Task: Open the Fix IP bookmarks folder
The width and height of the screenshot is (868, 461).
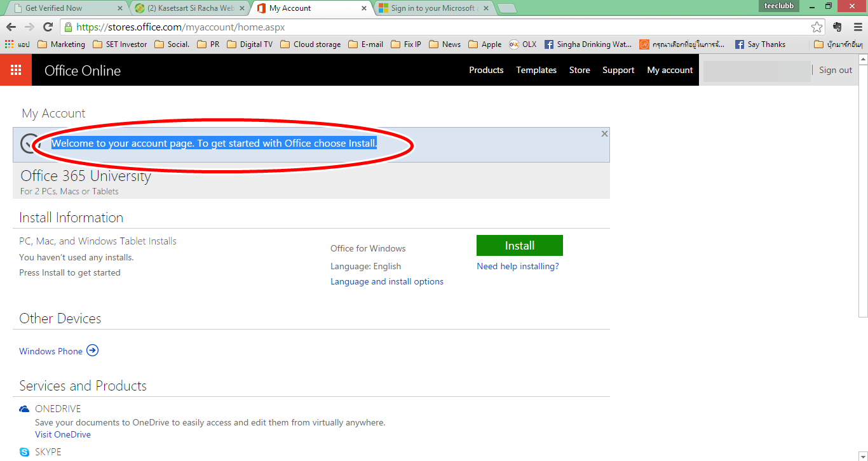Action: (406, 44)
